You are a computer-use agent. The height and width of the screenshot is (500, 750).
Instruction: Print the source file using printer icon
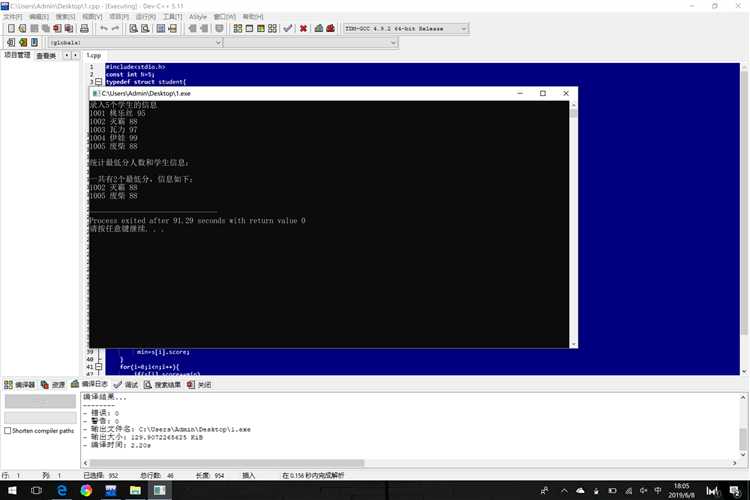coord(84,29)
